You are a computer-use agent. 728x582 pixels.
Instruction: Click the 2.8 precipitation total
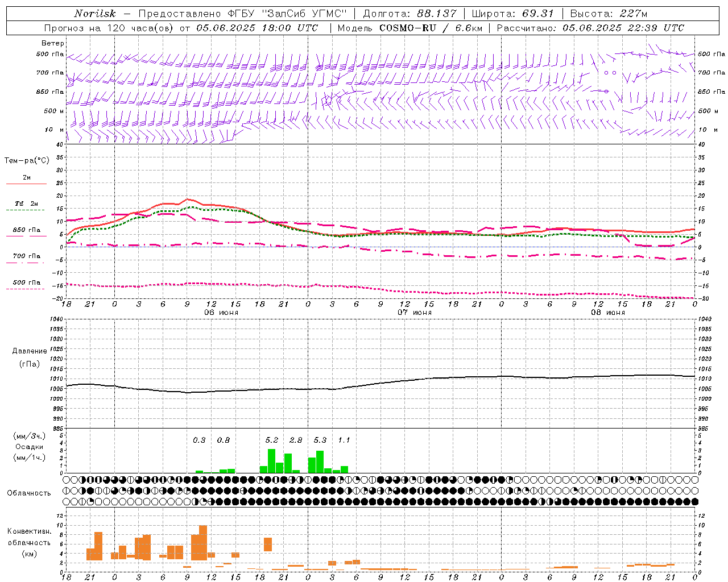point(296,440)
